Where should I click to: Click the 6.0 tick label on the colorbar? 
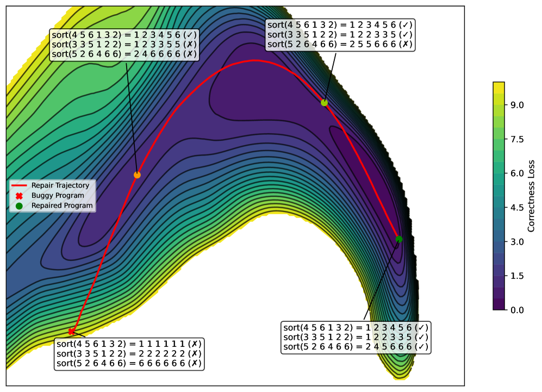517,173
